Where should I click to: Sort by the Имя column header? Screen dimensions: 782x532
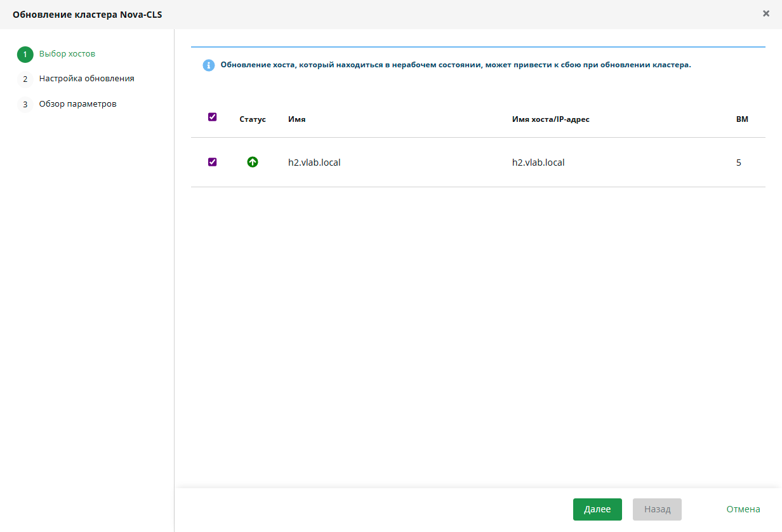pos(296,119)
